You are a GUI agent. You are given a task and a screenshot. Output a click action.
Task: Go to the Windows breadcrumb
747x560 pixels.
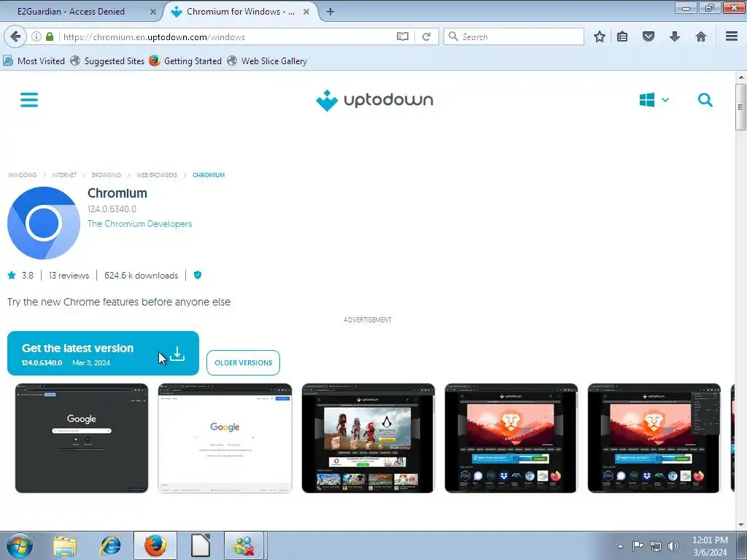[23, 175]
